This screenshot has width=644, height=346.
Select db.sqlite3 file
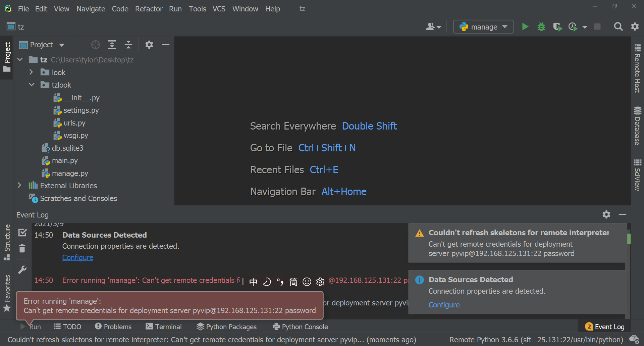pyautogui.click(x=67, y=148)
